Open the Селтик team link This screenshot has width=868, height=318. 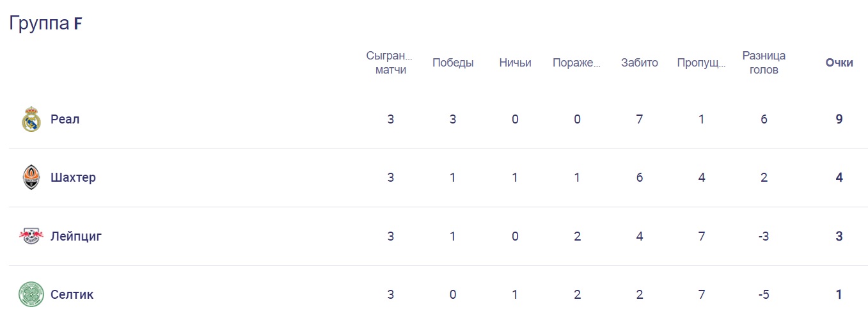point(72,295)
